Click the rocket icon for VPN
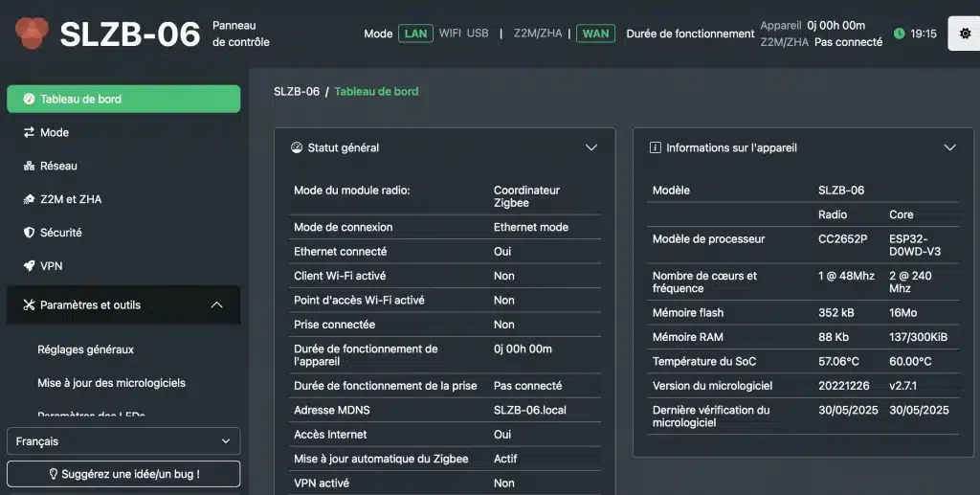The image size is (980, 495). (29, 266)
